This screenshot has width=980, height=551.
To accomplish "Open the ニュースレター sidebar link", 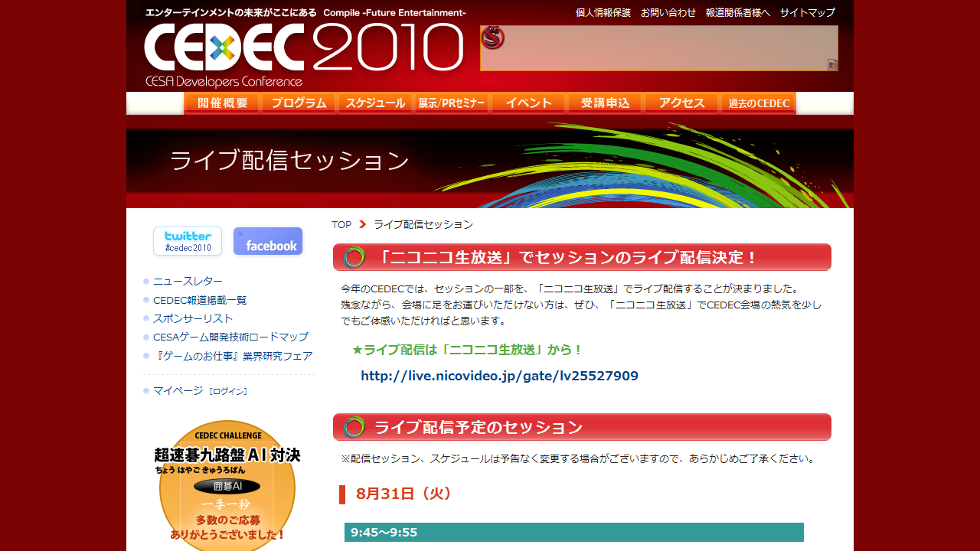I will (188, 281).
